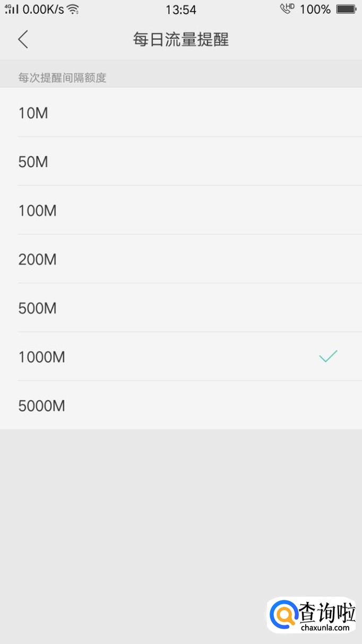The width and height of the screenshot is (362, 644).
Task: Tap the Wi-Fi status icon
Action: point(73,9)
